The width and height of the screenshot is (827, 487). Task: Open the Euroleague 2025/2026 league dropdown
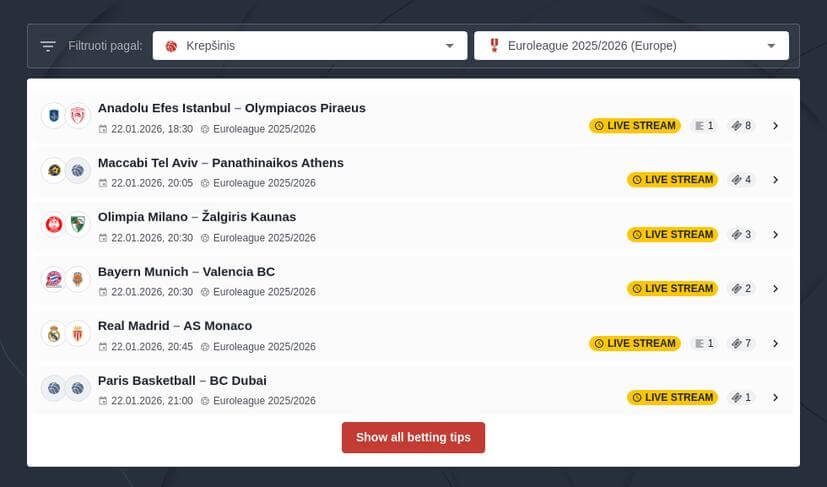tap(631, 46)
